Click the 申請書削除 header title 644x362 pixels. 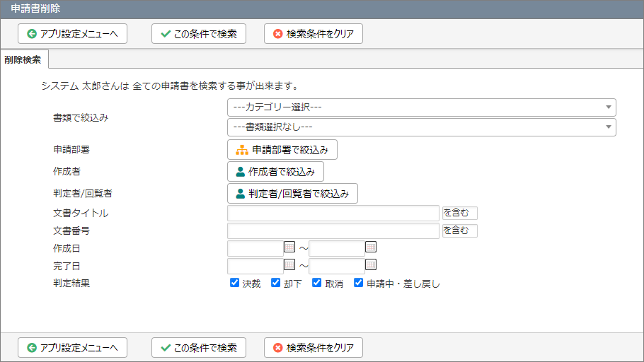[x=35, y=8]
